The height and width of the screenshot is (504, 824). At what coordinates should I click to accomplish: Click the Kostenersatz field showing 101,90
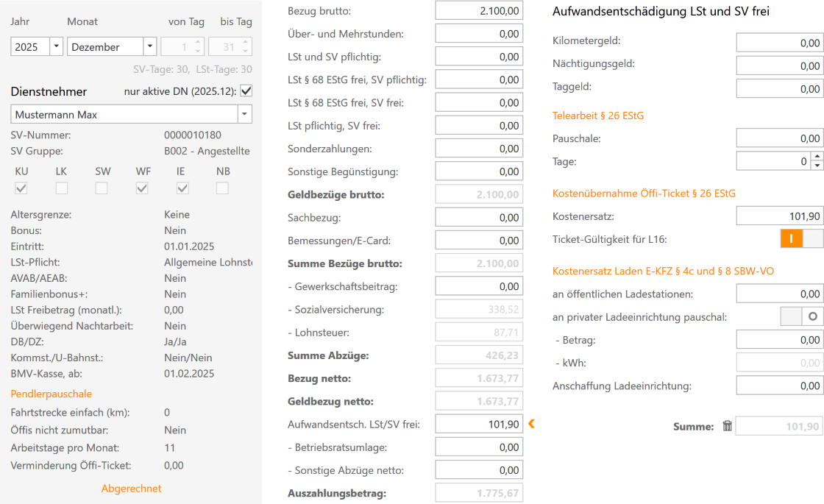coord(780,216)
